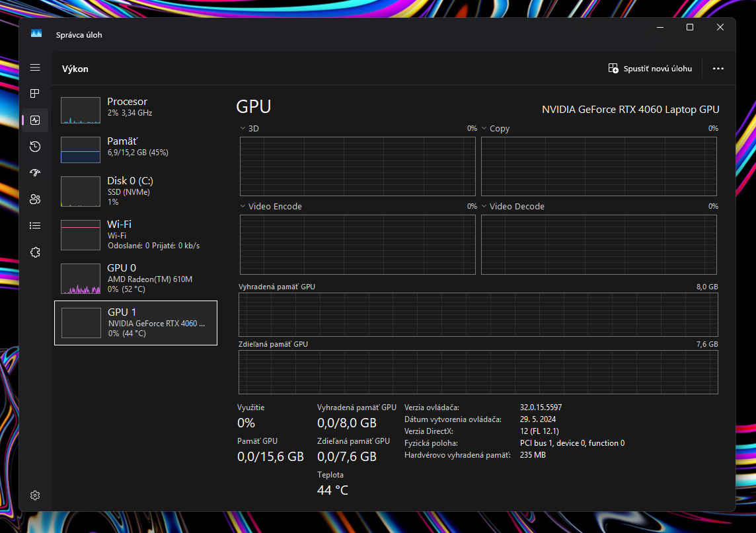Select the Wi-Fi performance entry
756x533 pixels.
pos(135,234)
